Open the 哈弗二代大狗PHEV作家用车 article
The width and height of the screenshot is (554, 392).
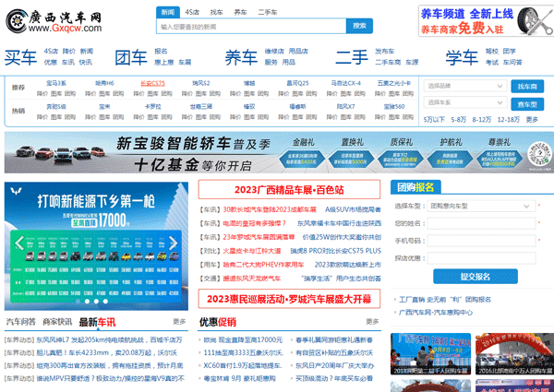click(263, 265)
